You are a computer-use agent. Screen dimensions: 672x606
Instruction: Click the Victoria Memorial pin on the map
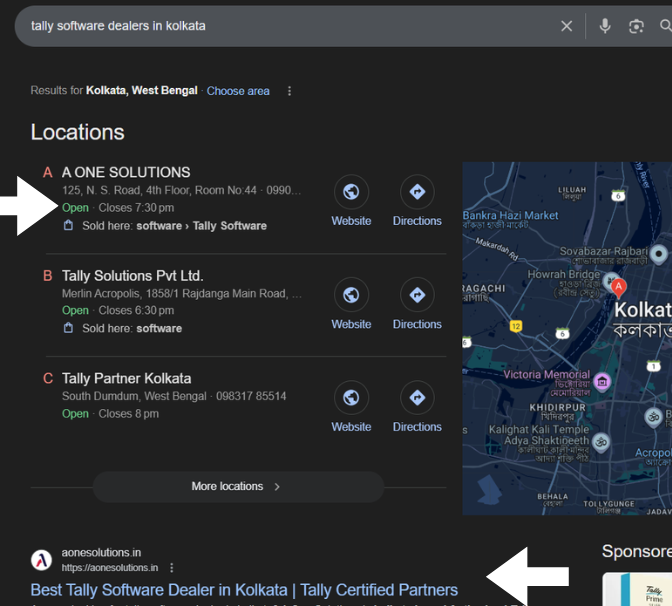coord(602,381)
